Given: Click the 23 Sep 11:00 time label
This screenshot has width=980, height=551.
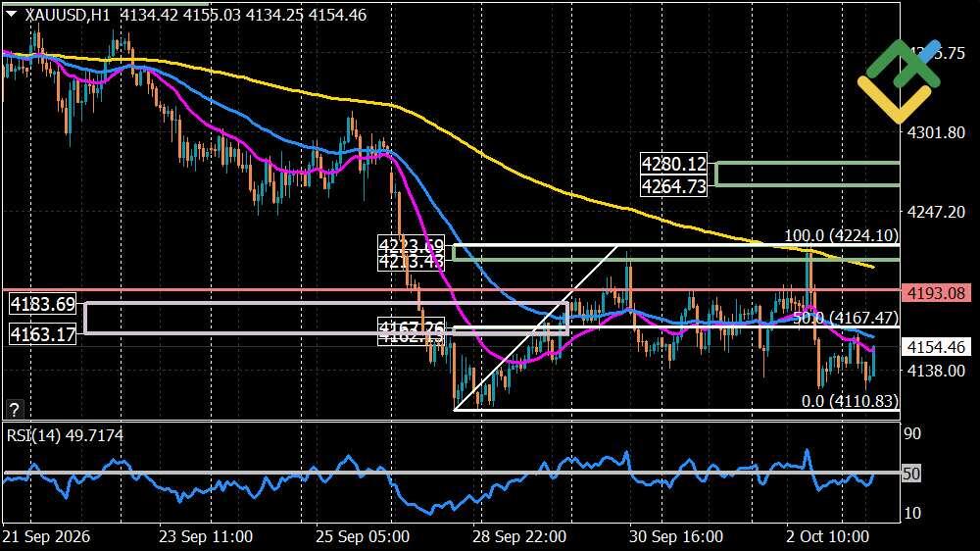Looking at the screenshot, I should (x=206, y=536).
